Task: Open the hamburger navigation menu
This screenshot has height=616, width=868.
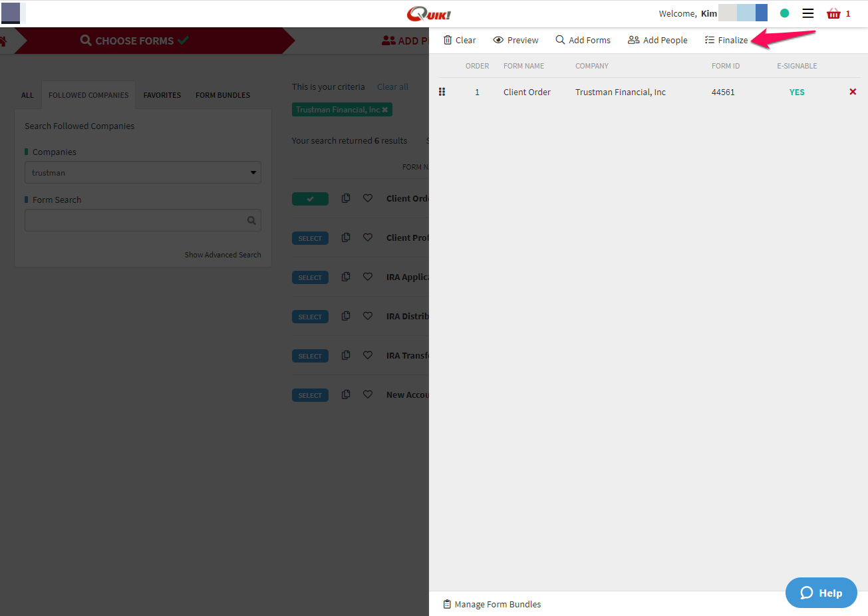Action: (x=807, y=13)
